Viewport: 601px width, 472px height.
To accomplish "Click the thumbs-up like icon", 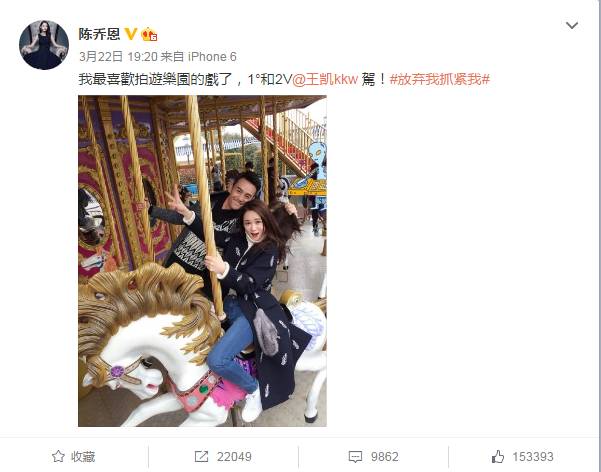I will coord(498,456).
